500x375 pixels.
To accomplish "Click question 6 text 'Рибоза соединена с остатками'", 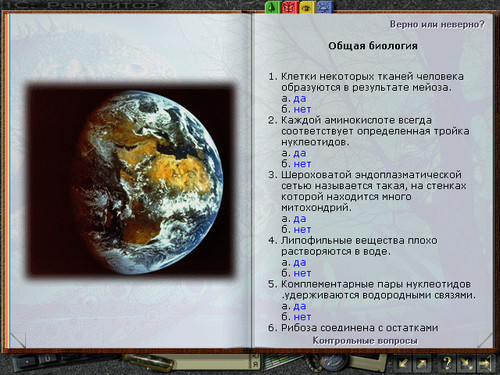I will [360, 328].
